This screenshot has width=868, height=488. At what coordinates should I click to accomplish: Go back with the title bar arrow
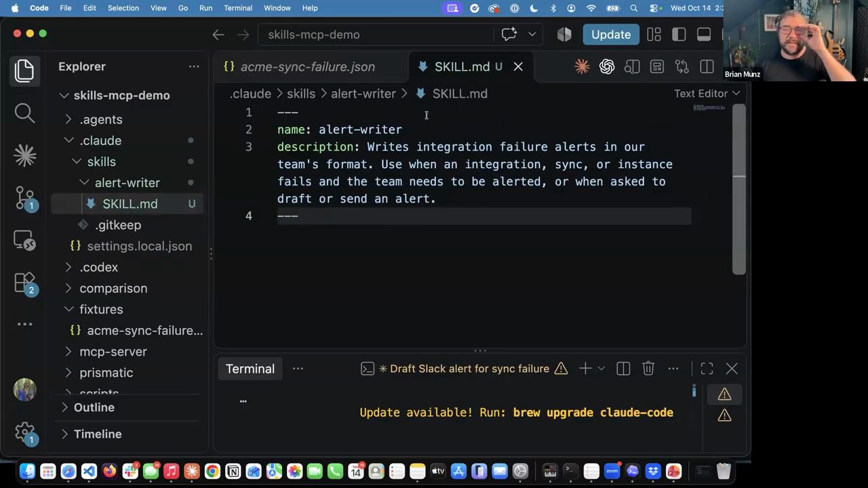[218, 35]
